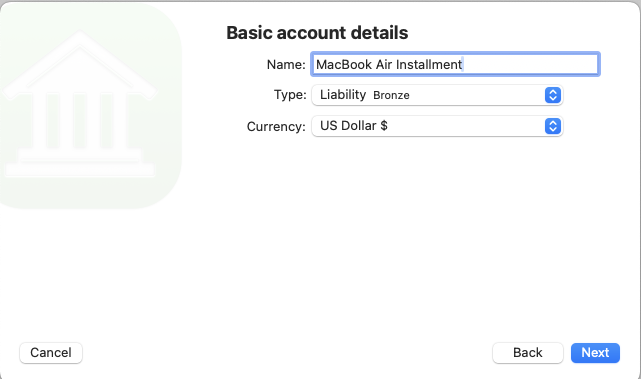Place cursor in 'MacBook Air Installment' text
641x379 pixels.
389,64
